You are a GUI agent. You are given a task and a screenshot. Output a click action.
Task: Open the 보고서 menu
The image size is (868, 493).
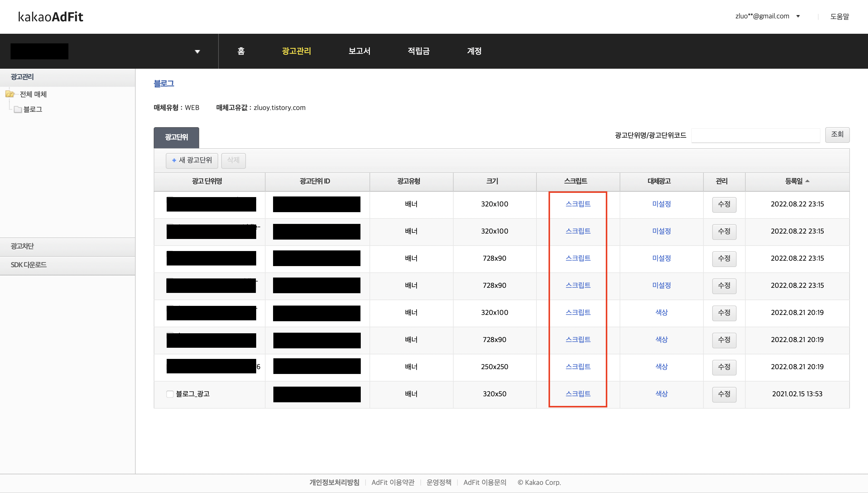[359, 51]
